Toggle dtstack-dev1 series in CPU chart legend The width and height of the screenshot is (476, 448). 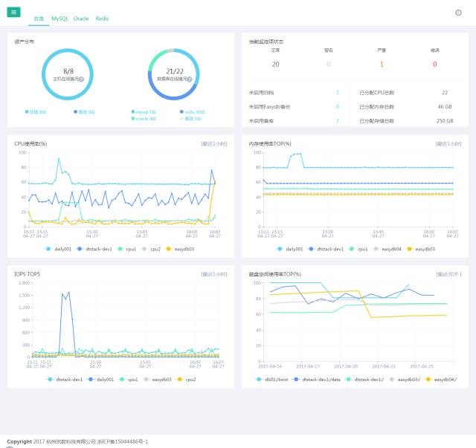(94, 249)
